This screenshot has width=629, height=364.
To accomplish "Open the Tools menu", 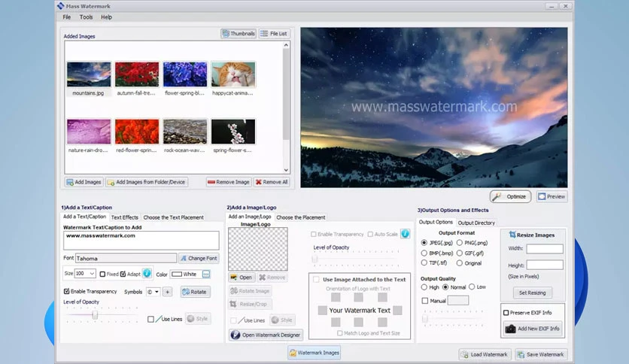I will pyautogui.click(x=86, y=17).
